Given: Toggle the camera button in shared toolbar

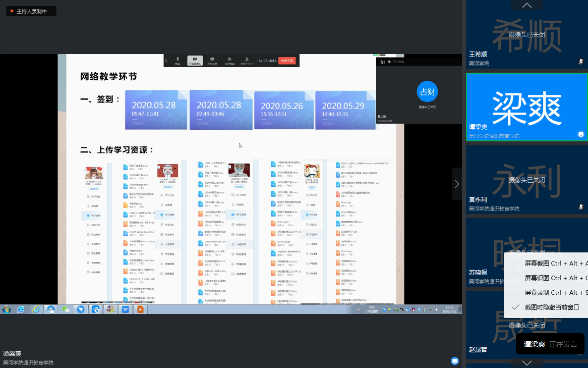Looking at the screenshot, I should tap(195, 61).
